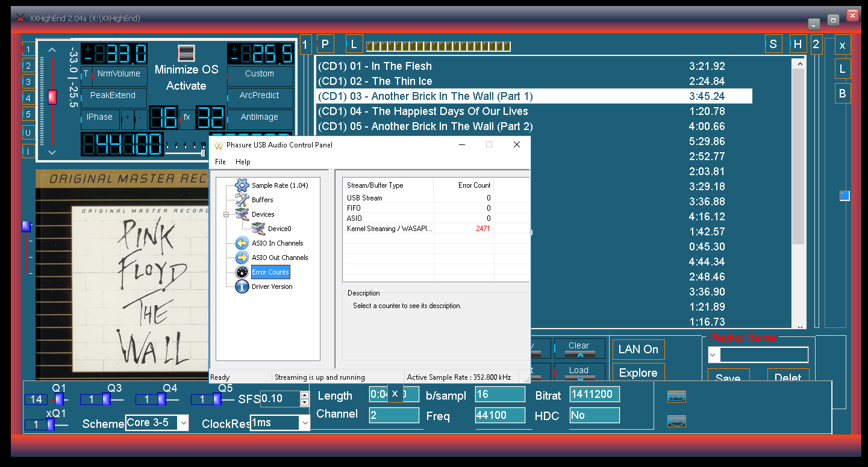Click the Q1 slider handle
868x467 pixels.
click(59, 399)
